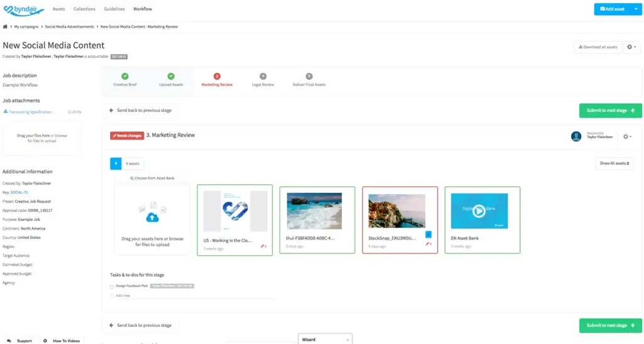Select the Legal Review stage circle

(x=263, y=76)
